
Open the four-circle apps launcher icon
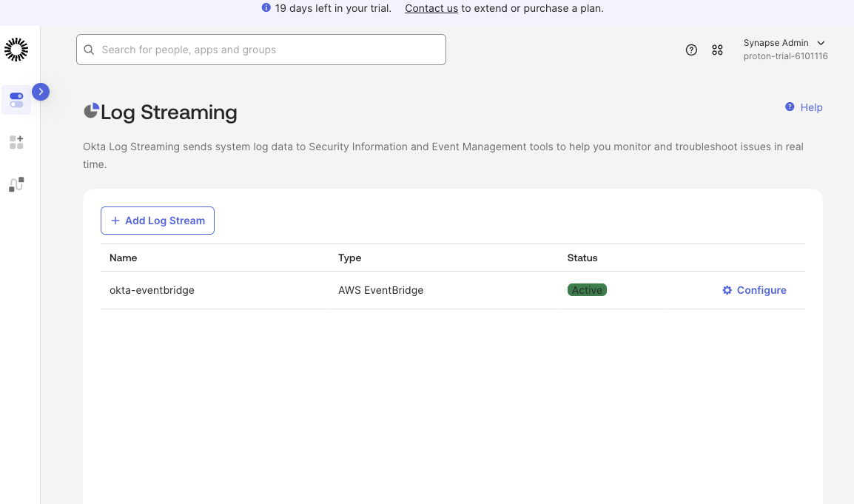[x=717, y=50]
